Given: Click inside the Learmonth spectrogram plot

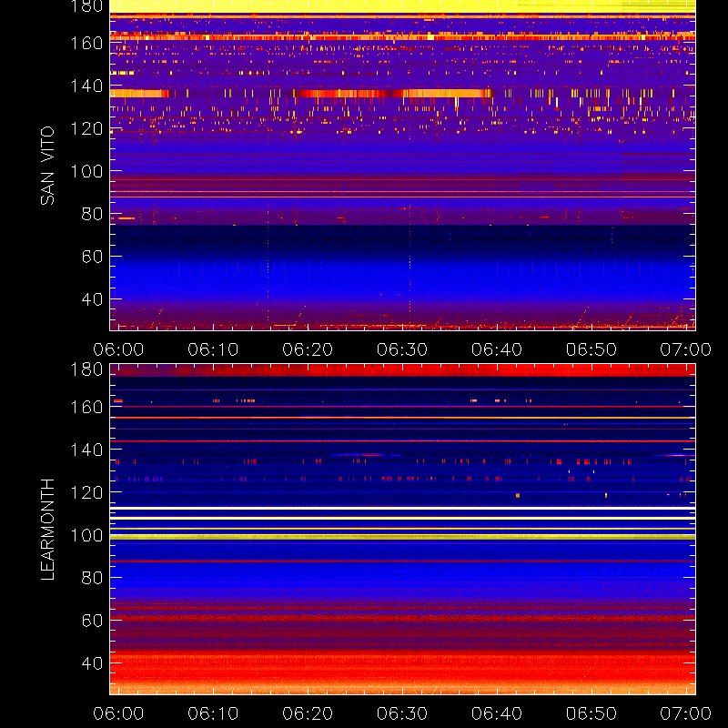Looking at the screenshot, I should tap(402, 530).
